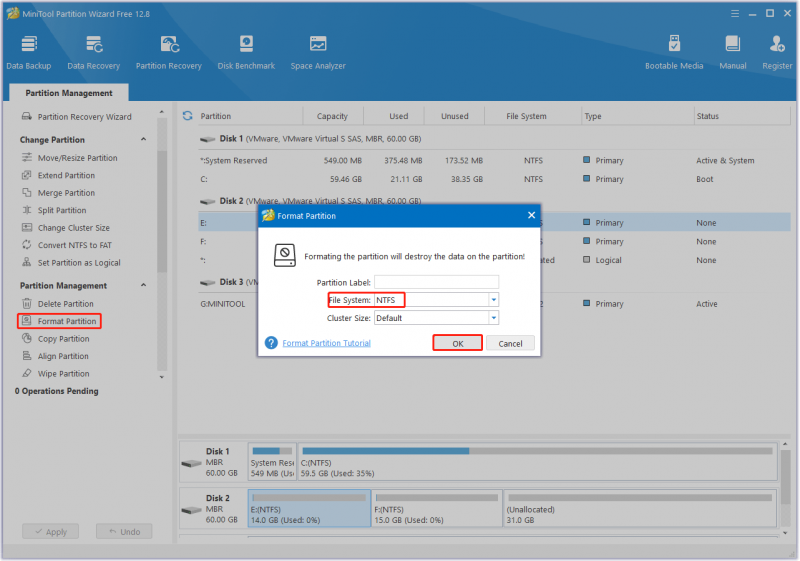
Task: Open the Manual icon
Action: pos(733,52)
